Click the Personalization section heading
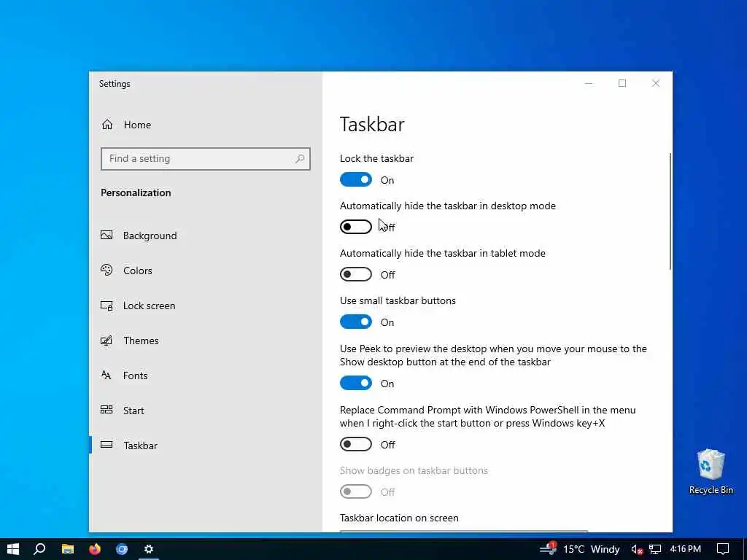The width and height of the screenshot is (747, 560). click(136, 192)
